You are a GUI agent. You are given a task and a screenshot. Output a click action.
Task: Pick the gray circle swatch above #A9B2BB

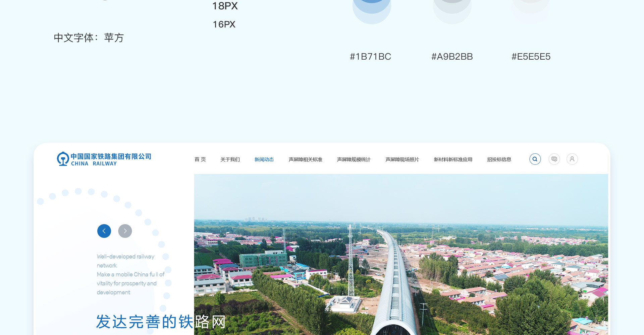tap(452, 8)
